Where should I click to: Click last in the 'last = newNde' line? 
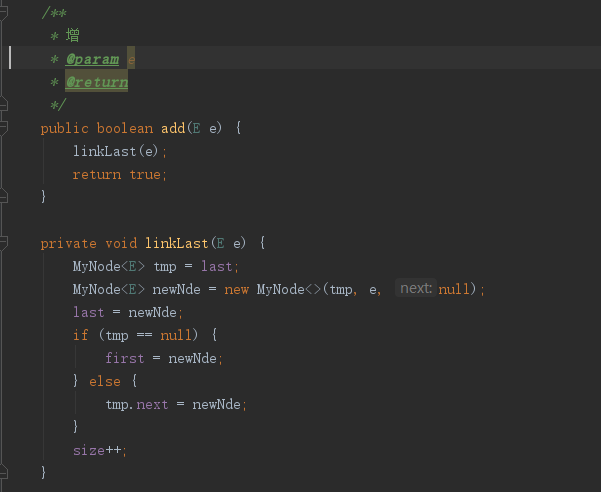coord(89,312)
